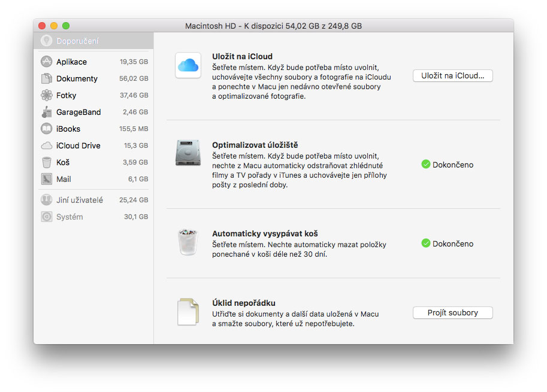Click the Úklid nepořádku documents icon
The image size is (547, 392).
point(188,312)
